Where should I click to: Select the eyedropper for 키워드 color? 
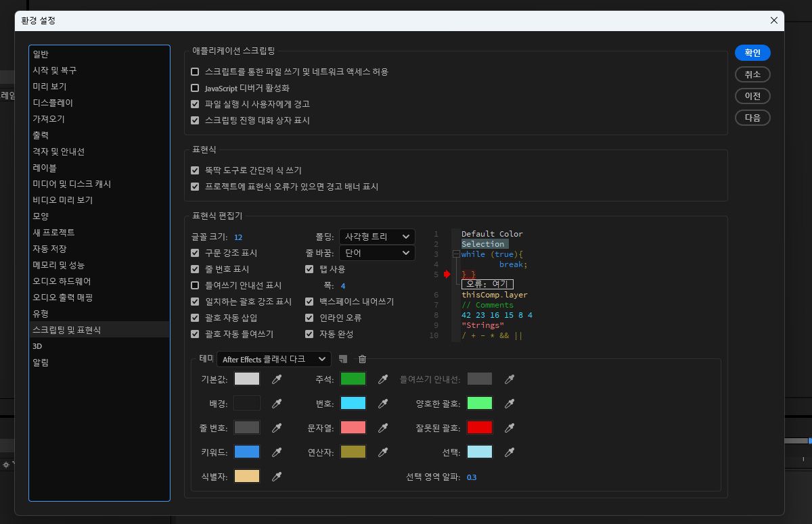point(277,452)
